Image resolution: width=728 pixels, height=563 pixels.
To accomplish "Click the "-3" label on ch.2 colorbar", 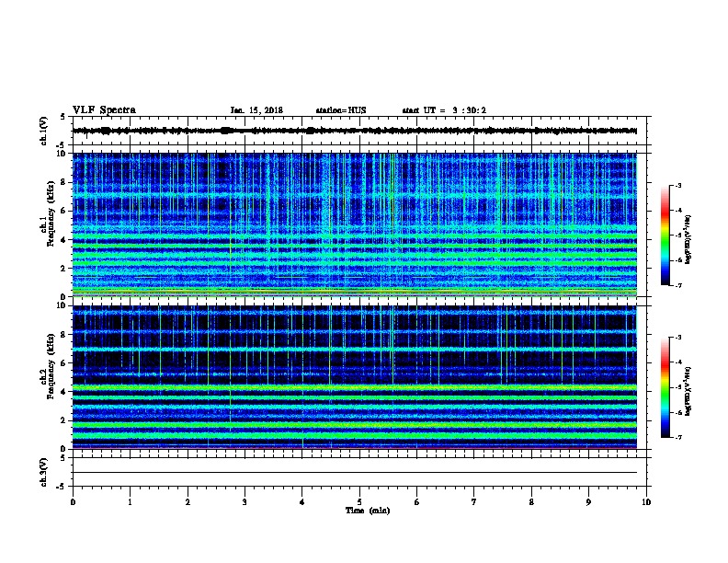I will pos(678,338).
